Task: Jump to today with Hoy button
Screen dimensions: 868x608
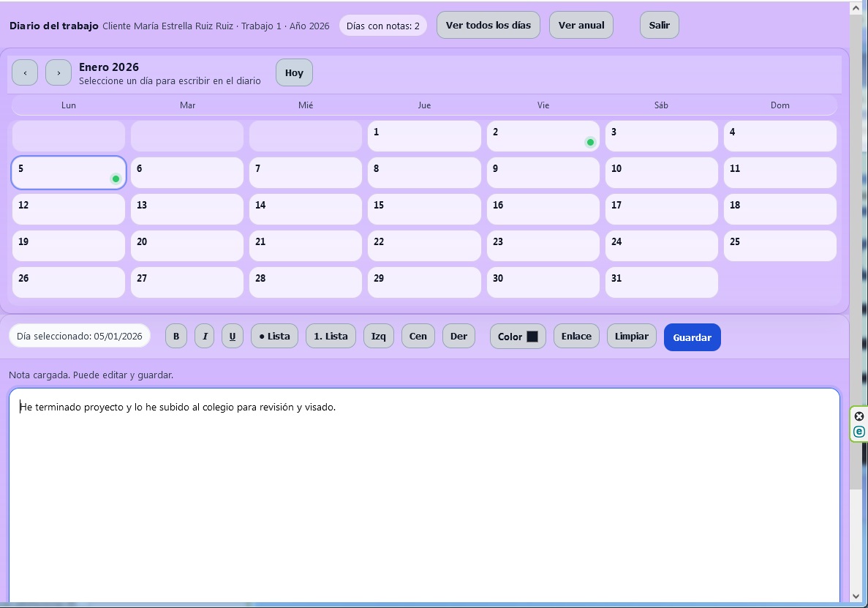Action: [294, 73]
